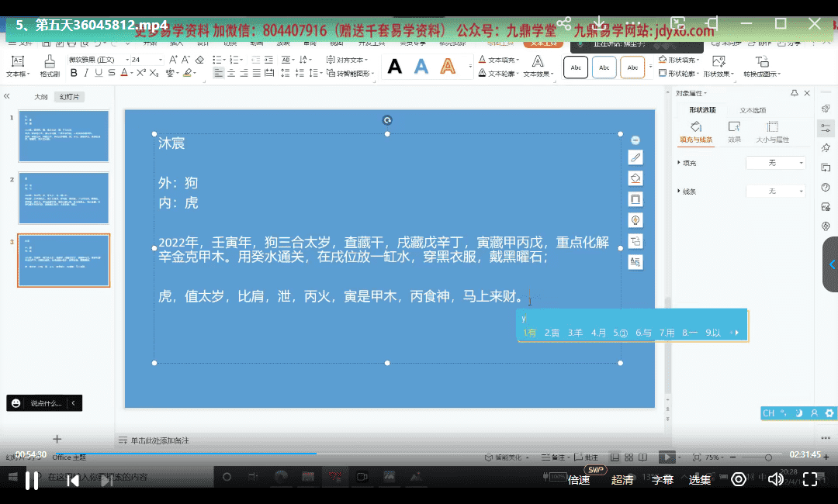Screen dimensions: 838x504
Task: Apply italic text formatting
Action: tap(86, 73)
